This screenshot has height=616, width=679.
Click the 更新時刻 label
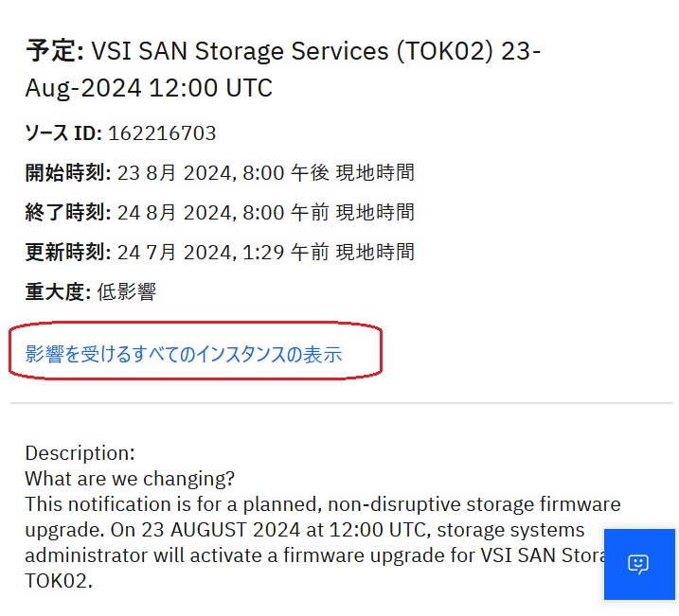point(68,253)
